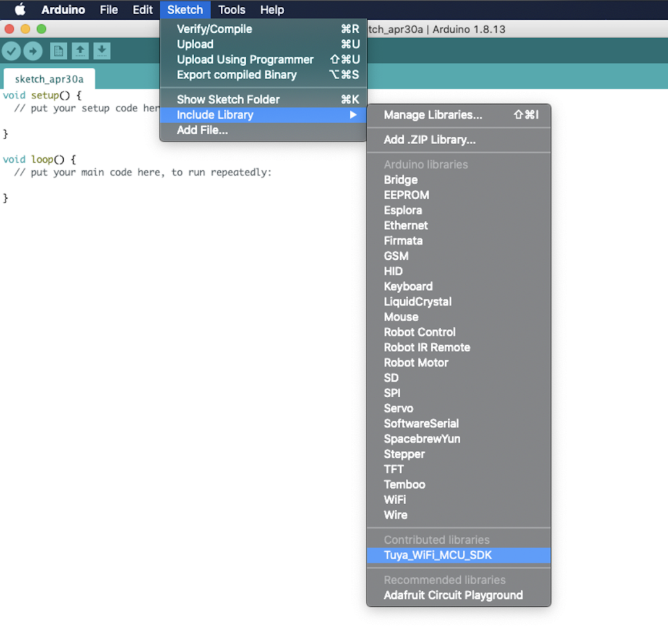Include the SD library

459,378
